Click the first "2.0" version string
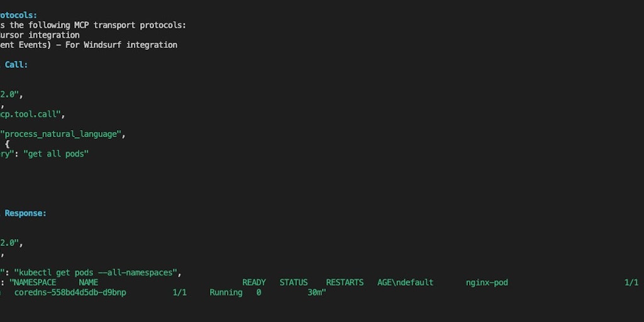 11,95
